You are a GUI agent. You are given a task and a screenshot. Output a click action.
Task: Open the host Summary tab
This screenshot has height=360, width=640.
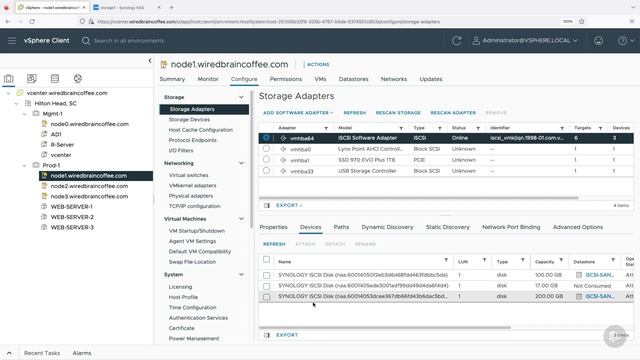click(172, 79)
